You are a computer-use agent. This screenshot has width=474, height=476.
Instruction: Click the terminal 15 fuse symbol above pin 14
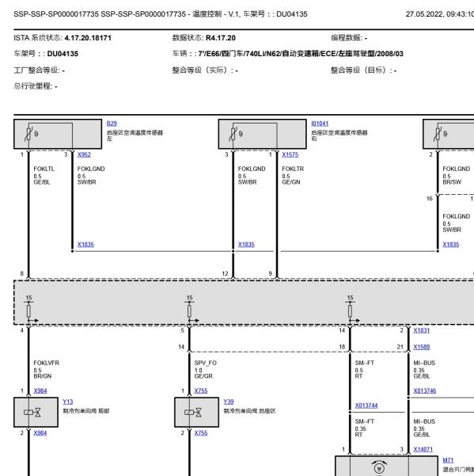click(x=351, y=310)
